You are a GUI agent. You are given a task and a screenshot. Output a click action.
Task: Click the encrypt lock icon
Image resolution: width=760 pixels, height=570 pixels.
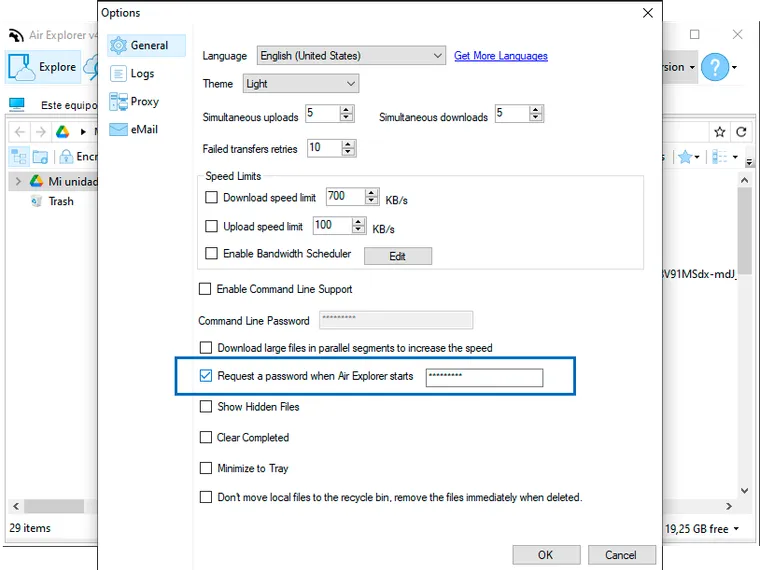click(x=65, y=157)
